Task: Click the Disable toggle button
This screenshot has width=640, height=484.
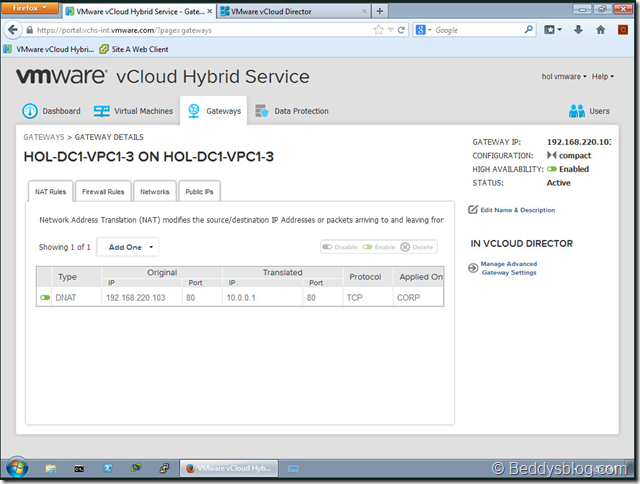Action: pos(340,247)
